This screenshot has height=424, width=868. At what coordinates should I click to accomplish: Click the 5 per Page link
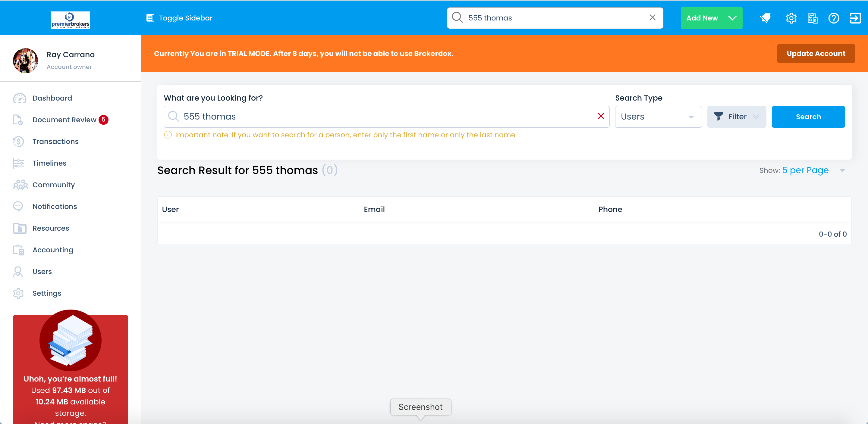[x=805, y=170]
